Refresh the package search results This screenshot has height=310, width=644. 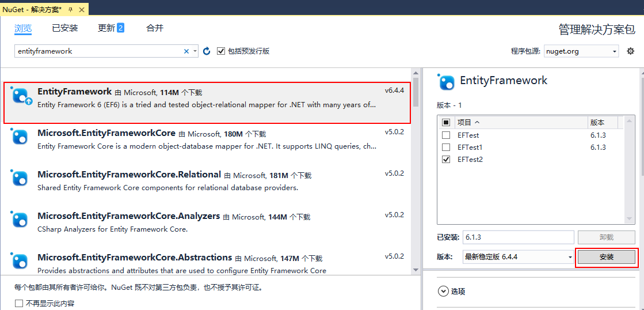[x=207, y=51]
